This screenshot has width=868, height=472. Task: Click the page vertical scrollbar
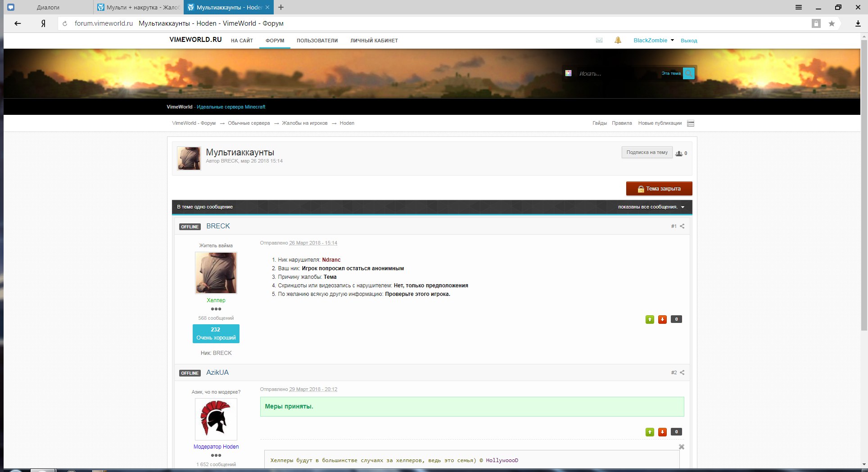click(x=864, y=185)
